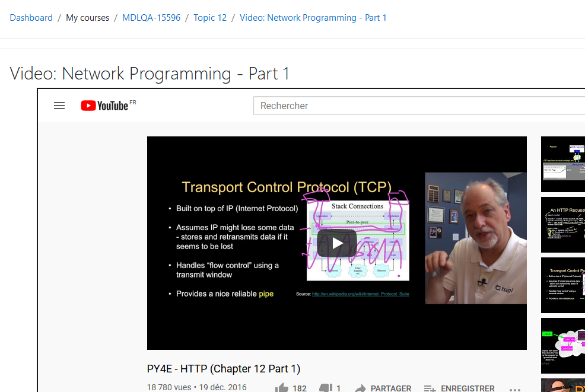Click the Wikipedia Internet_Protocol_Suite source link
The width and height of the screenshot is (585, 392).
[x=360, y=294]
